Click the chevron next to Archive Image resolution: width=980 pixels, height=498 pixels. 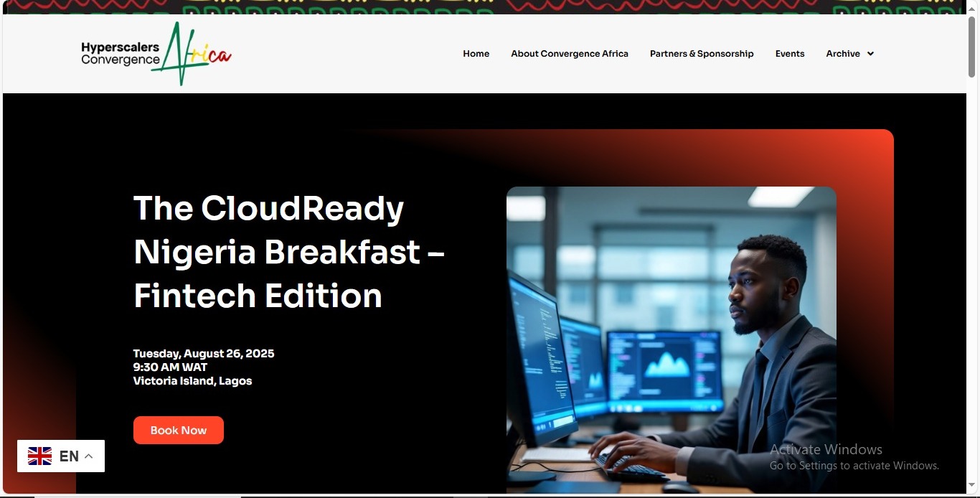point(869,53)
